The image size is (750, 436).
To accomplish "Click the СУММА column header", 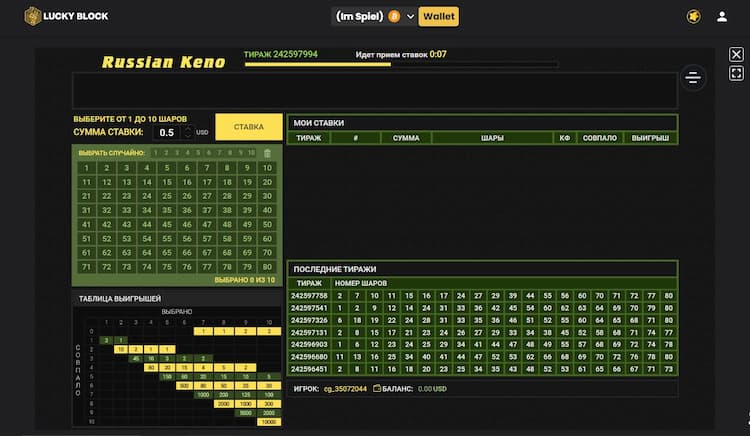I will (406, 138).
